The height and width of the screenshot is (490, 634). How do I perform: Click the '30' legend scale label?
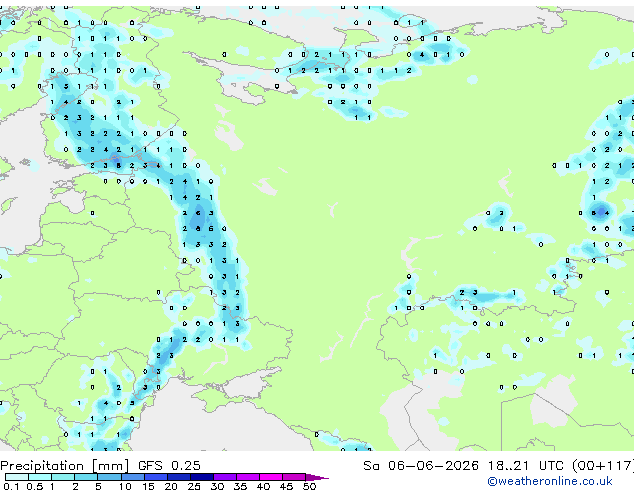pos(217,486)
